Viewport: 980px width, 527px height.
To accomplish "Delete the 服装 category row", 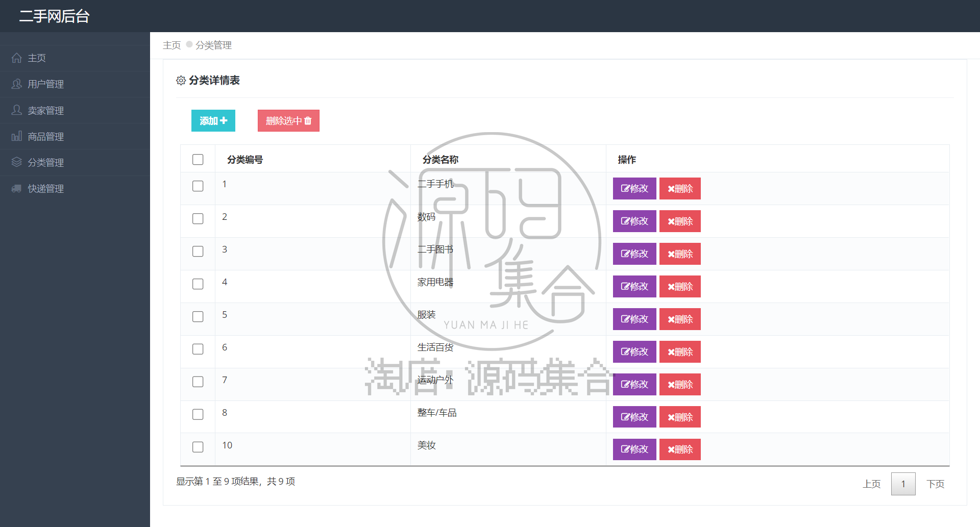I will (680, 319).
